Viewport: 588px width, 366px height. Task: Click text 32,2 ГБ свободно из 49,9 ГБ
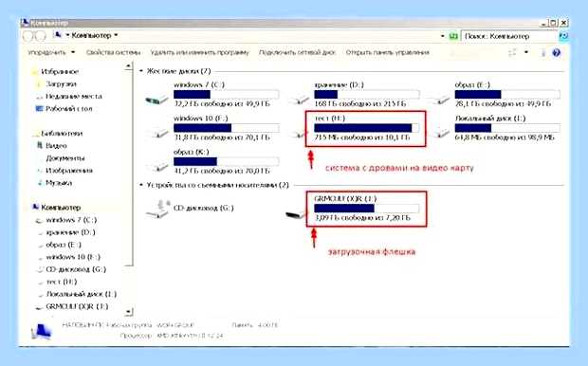(222, 103)
